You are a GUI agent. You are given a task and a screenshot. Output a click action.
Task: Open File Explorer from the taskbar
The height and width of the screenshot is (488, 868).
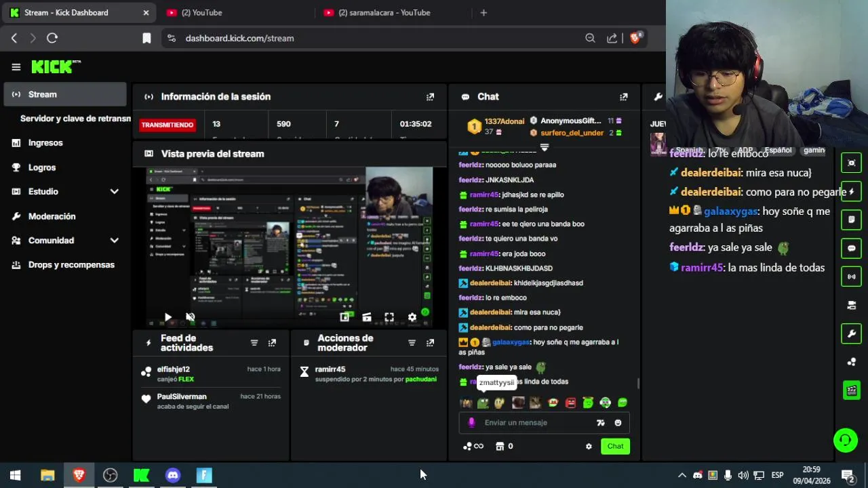47,475
